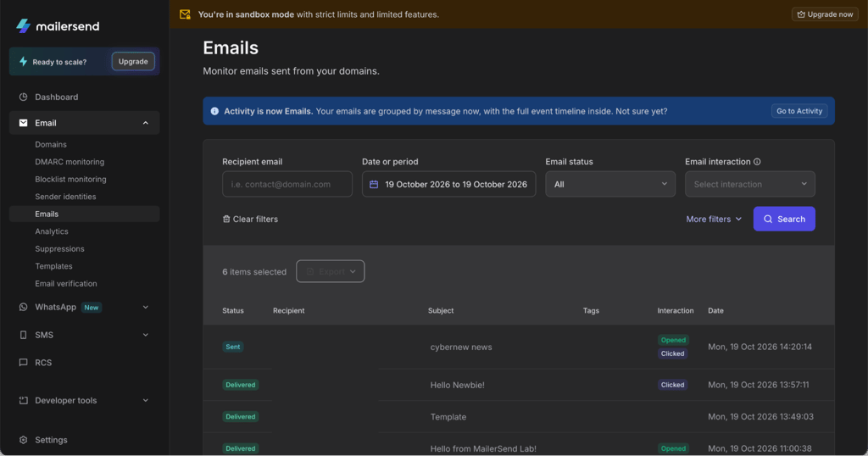The height and width of the screenshot is (456, 868).
Task: Expand the Developer tools section
Action: pyautogui.click(x=146, y=400)
